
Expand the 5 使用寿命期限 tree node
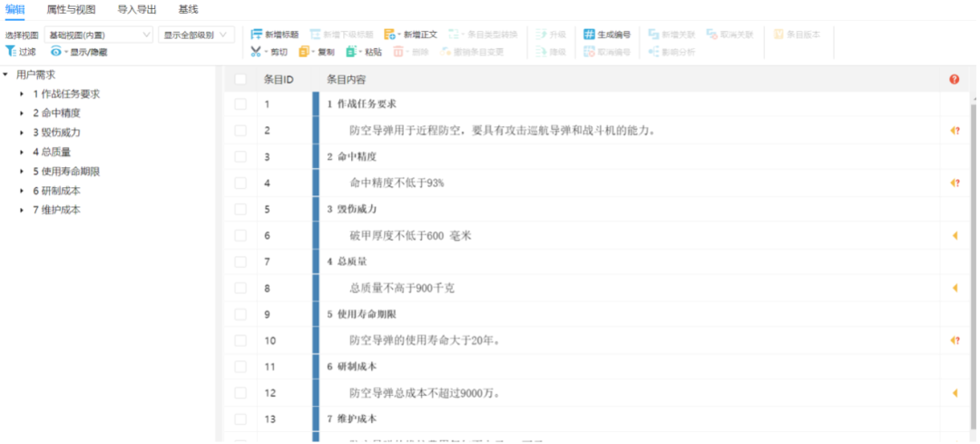[x=22, y=172]
